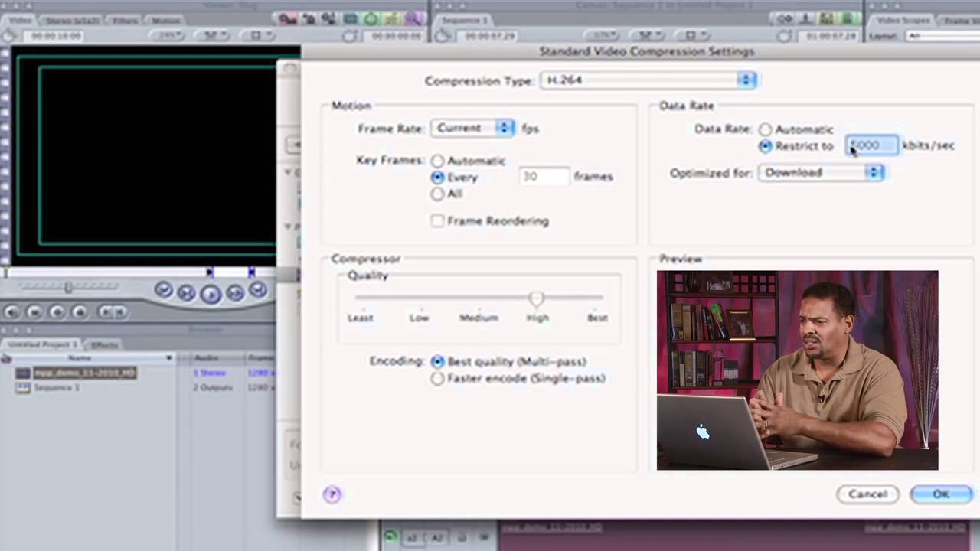Click the Add Motion Keyframe button in Viewer

pyautogui.click(x=57, y=312)
